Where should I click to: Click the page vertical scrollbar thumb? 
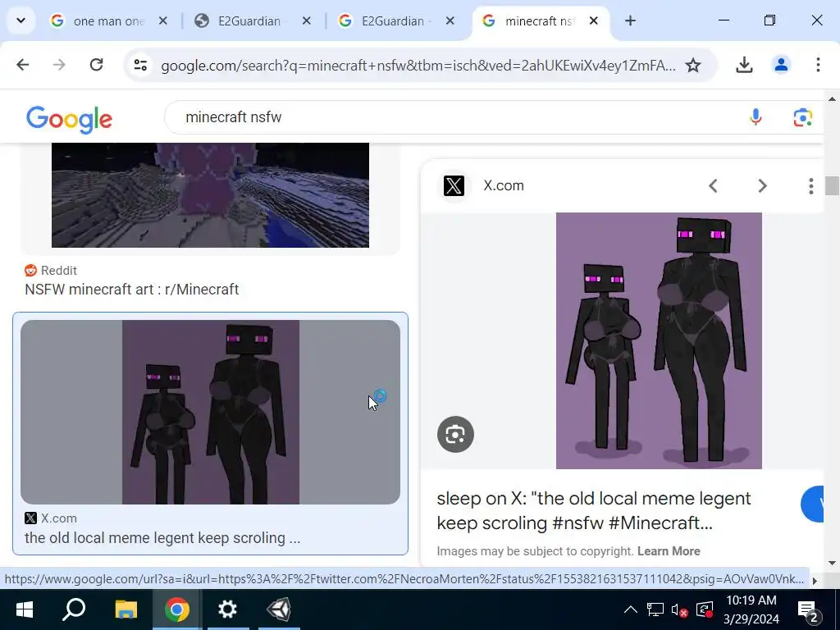832,186
